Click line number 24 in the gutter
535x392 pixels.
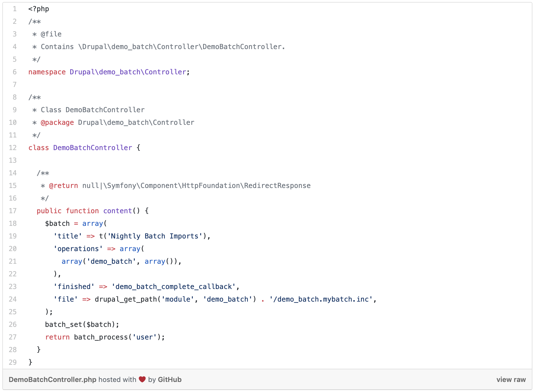[x=13, y=299]
